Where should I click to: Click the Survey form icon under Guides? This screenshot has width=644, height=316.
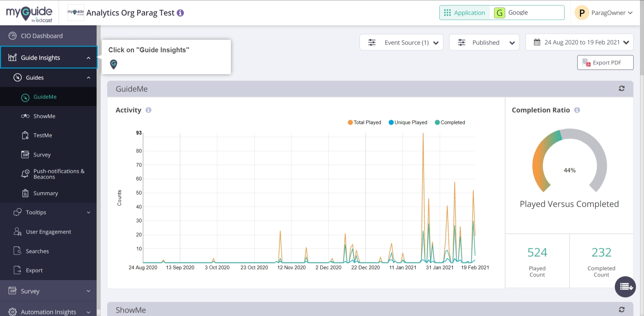click(25, 154)
